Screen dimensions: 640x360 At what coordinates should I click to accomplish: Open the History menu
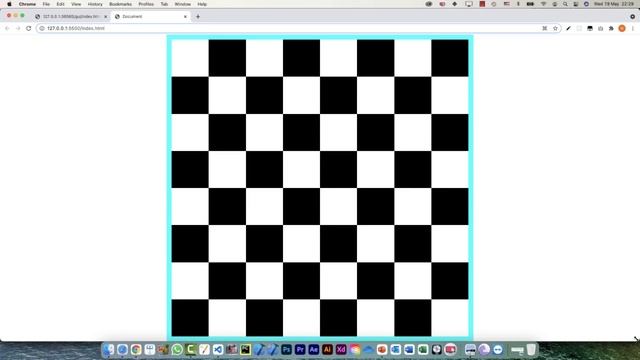(x=95, y=4)
